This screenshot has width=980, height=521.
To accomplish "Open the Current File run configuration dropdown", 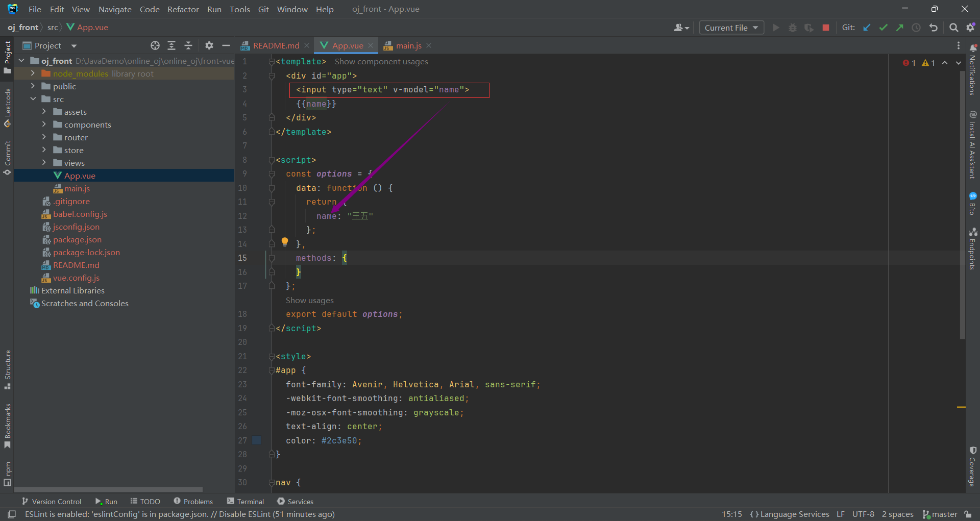I will coord(731,28).
